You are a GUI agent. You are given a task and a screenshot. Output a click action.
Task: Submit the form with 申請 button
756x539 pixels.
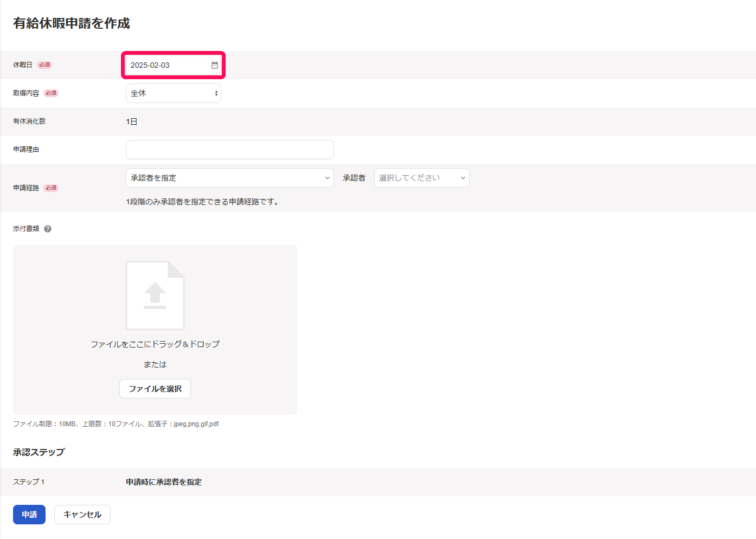click(x=29, y=515)
